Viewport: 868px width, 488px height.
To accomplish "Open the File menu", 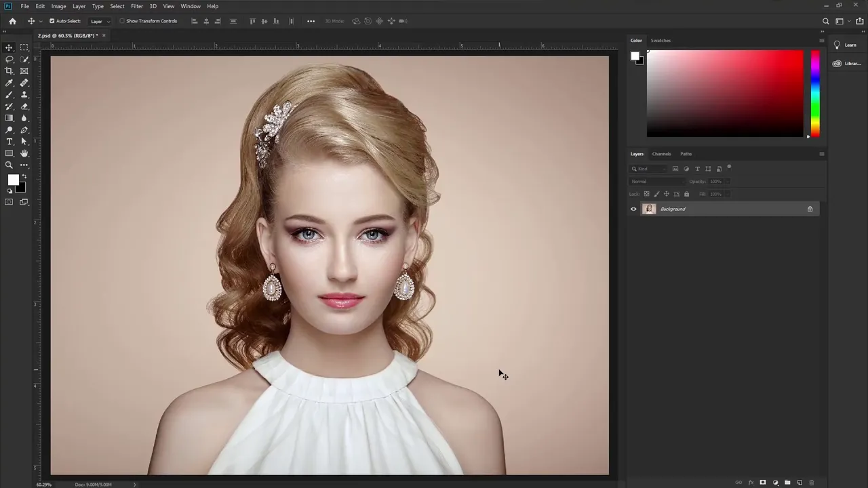I will [24, 6].
